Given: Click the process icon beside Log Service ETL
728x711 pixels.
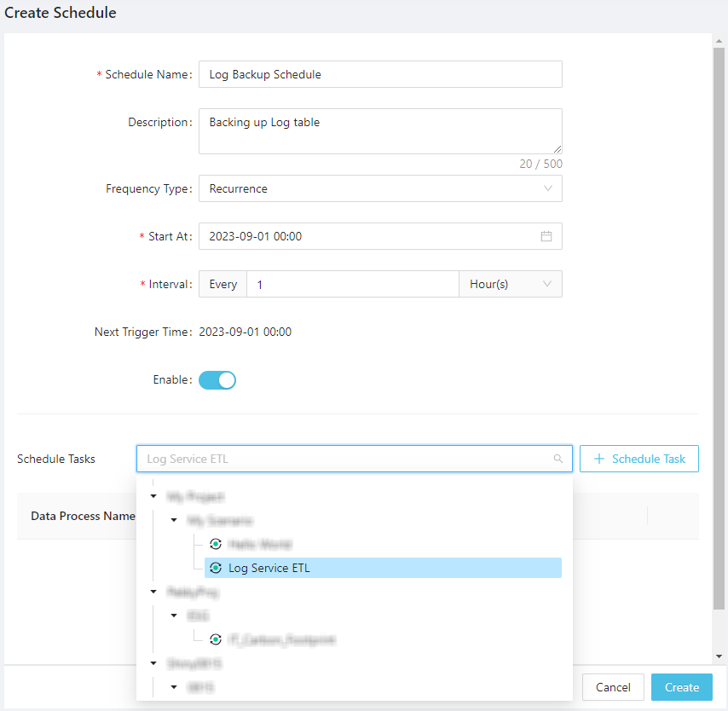Looking at the screenshot, I should point(216,568).
